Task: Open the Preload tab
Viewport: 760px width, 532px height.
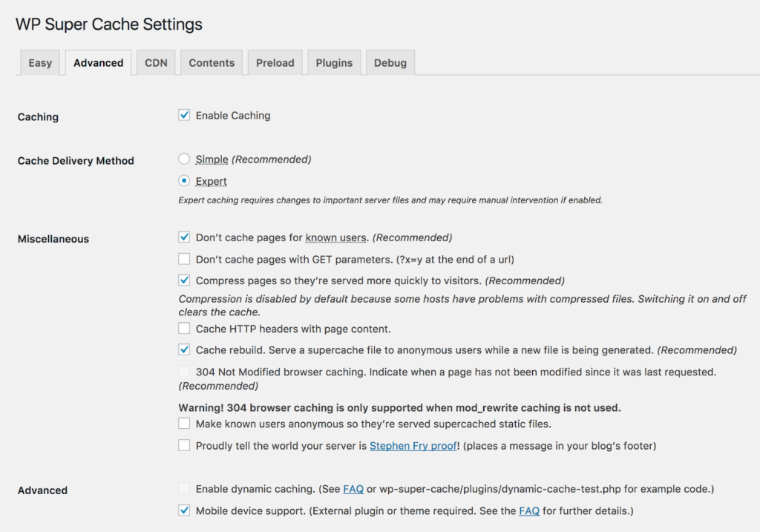Action: point(275,62)
